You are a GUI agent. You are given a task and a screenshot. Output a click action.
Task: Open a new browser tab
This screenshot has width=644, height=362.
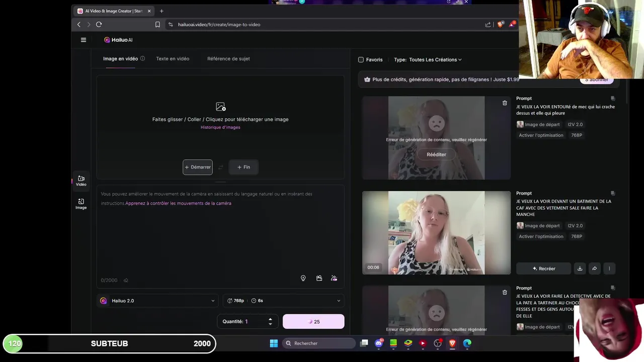tap(162, 11)
